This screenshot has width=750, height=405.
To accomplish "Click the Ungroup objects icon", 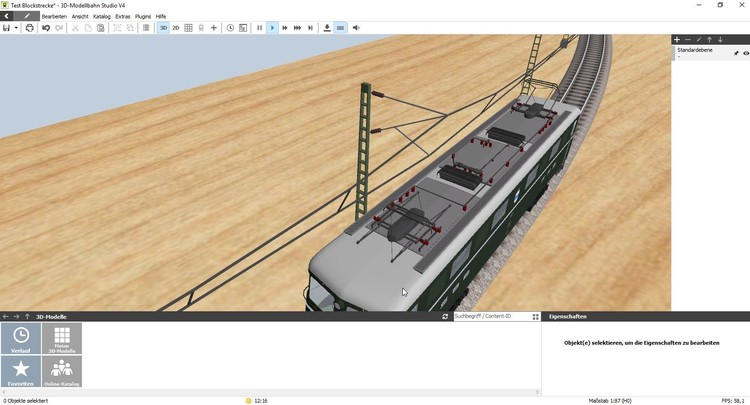I will point(130,28).
